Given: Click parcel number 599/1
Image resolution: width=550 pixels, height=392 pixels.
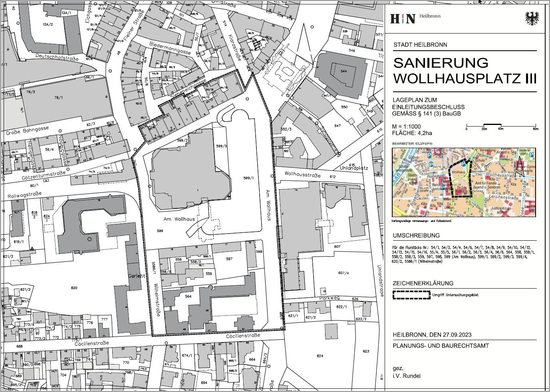Looking at the screenshot, I should [248, 178].
